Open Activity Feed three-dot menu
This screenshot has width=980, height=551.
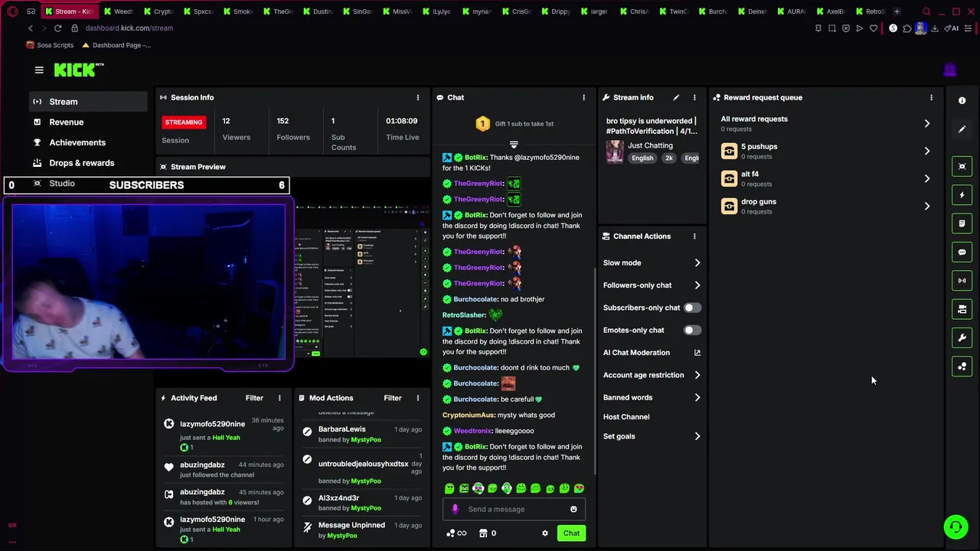[x=279, y=398]
